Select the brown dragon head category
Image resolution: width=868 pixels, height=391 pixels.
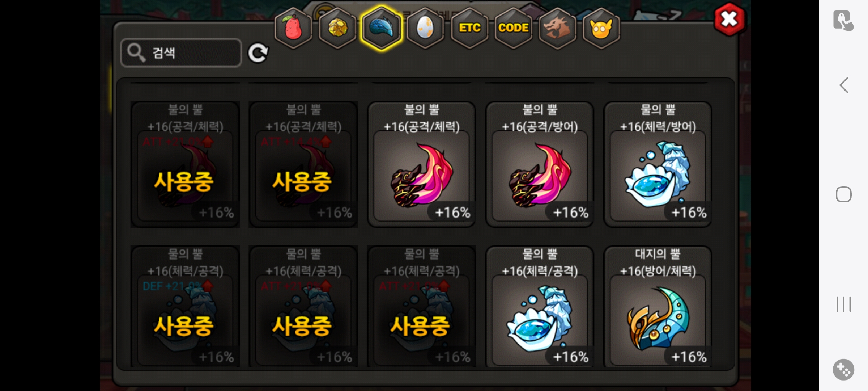(x=557, y=28)
